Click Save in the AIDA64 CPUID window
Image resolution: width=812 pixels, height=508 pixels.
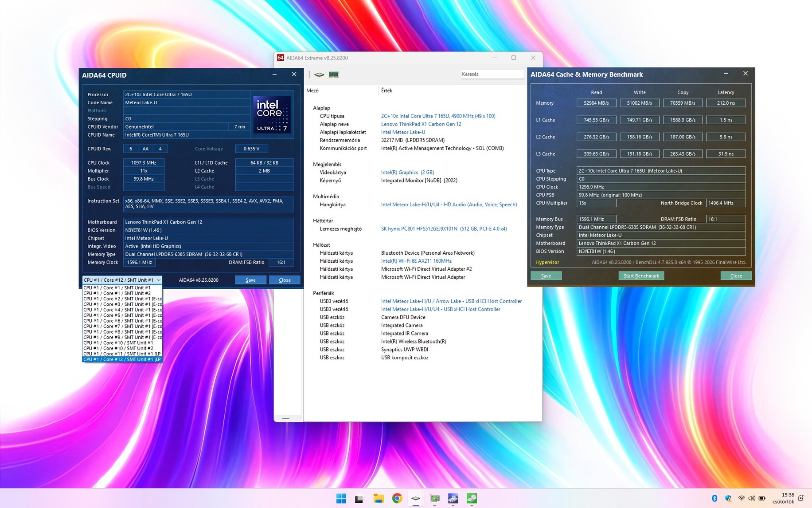250,280
